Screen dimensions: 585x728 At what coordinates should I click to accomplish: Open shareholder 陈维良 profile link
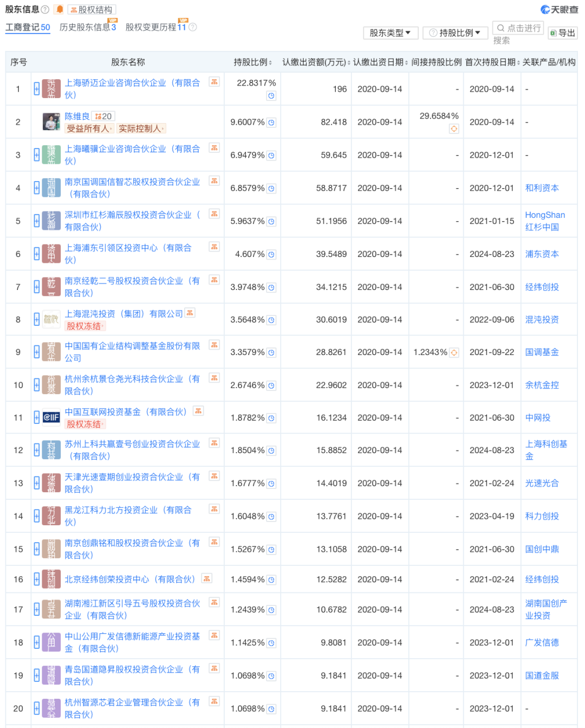click(77, 115)
